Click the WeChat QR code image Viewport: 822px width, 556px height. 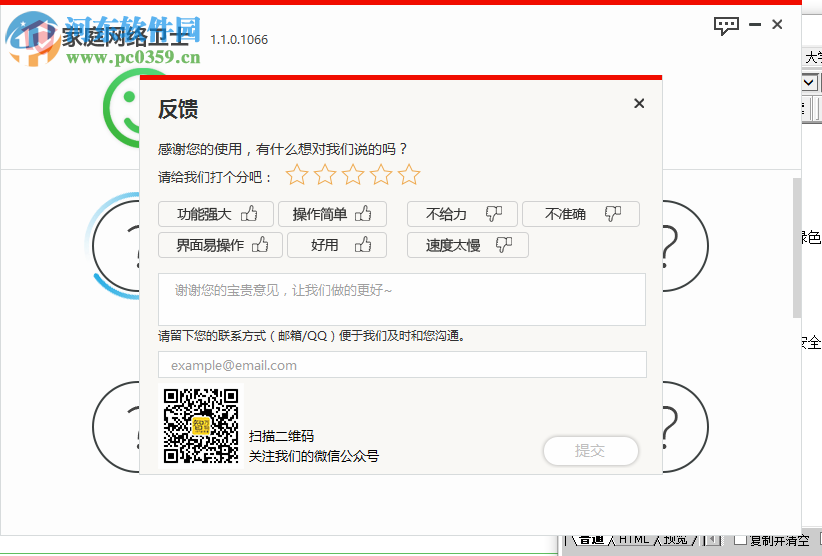pyautogui.click(x=201, y=426)
